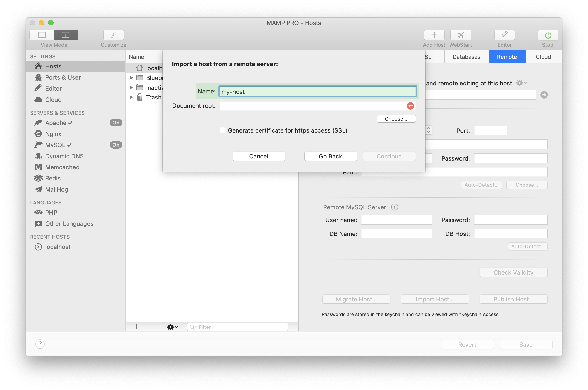Image resolution: width=588 pixels, height=390 pixels.
Task: Enable Generate certificate for https access
Action: tap(223, 130)
